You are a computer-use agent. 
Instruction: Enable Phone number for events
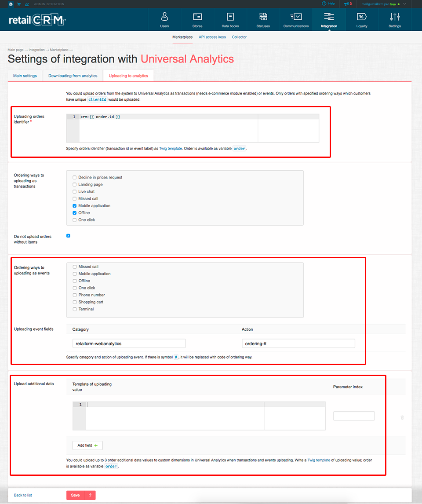74,295
